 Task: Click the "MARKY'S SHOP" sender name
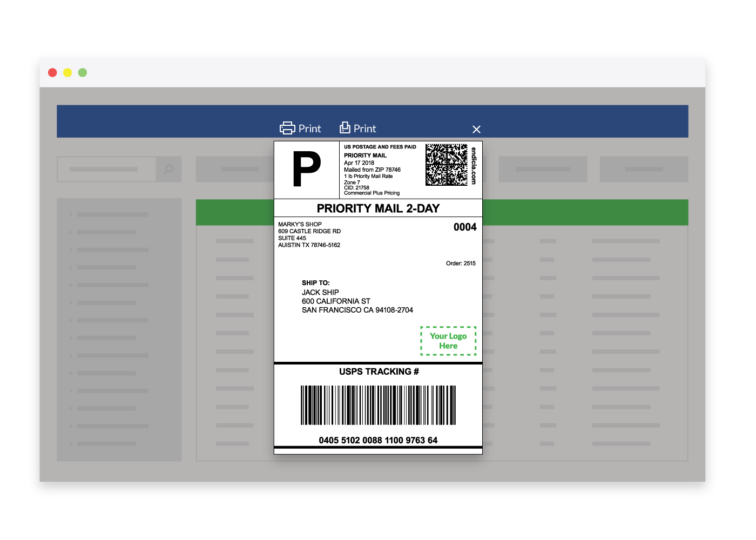(300, 224)
